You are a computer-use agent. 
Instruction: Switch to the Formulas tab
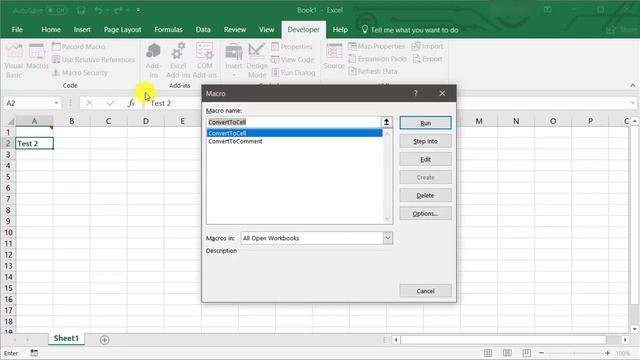tap(168, 29)
